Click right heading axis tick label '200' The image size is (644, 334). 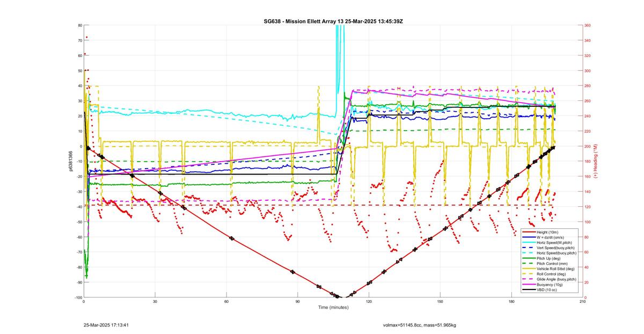click(588, 146)
